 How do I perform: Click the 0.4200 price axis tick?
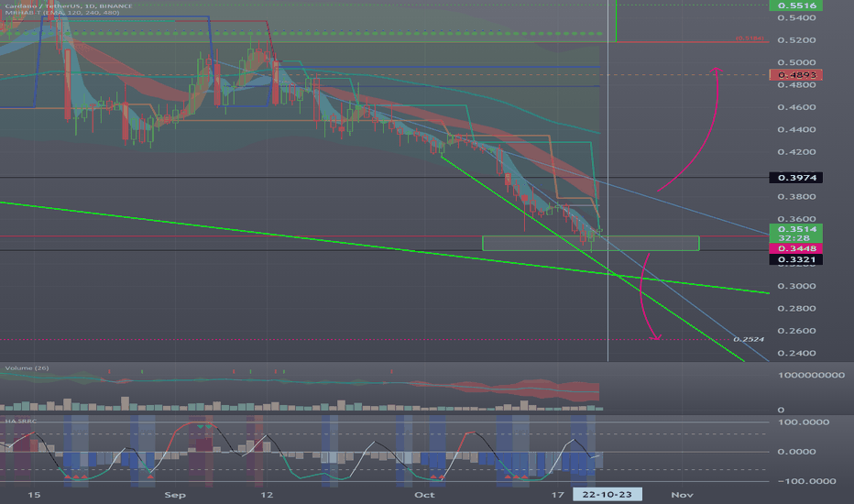pyautogui.click(x=796, y=152)
